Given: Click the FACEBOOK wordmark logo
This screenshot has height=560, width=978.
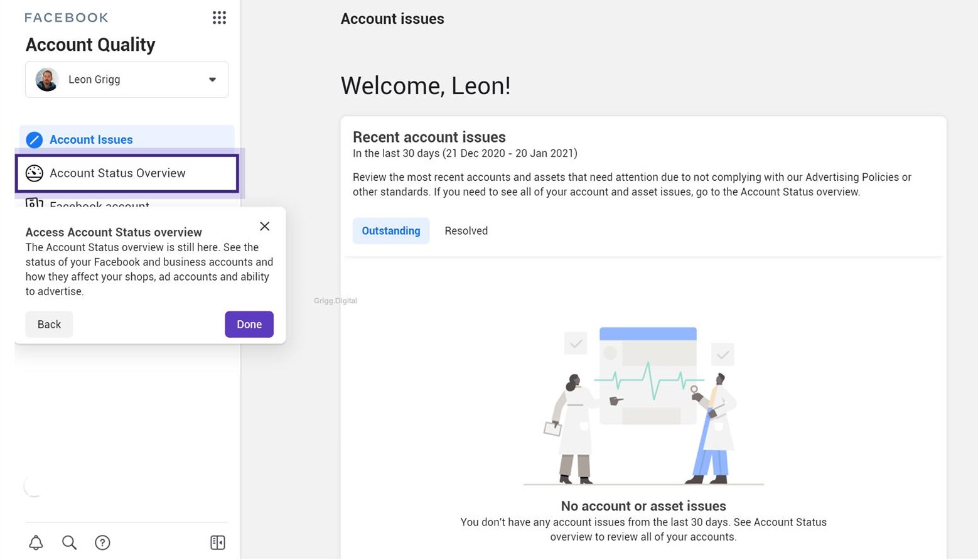Looking at the screenshot, I should coord(66,17).
